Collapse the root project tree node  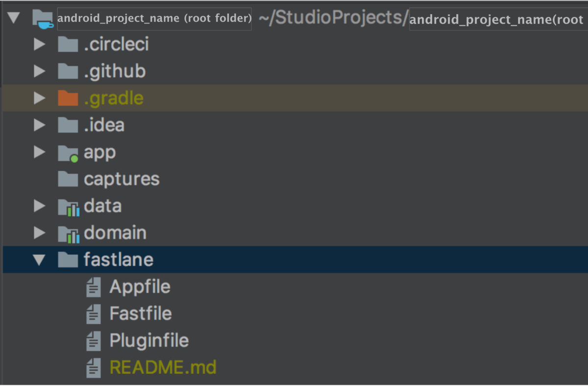[x=13, y=17]
